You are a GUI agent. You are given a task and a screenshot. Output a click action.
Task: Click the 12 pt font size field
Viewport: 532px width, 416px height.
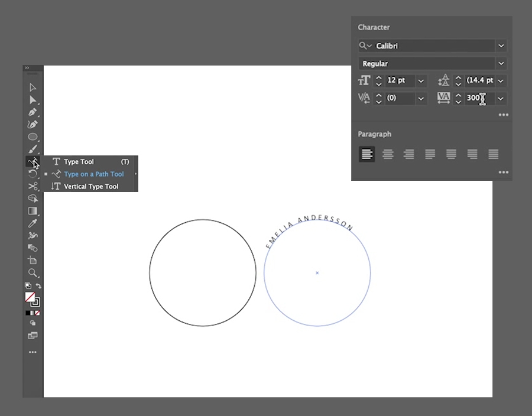point(400,80)
